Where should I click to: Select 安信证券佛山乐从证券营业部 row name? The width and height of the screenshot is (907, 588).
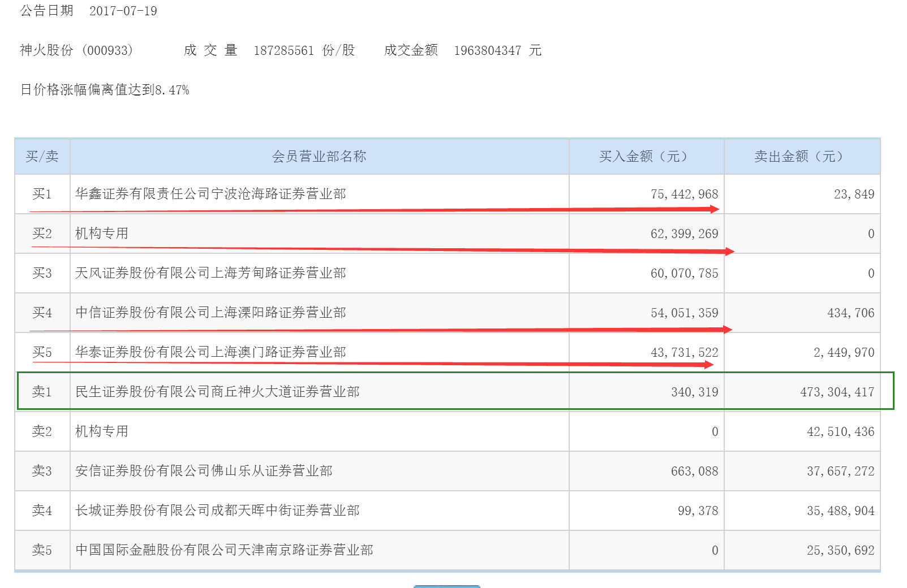[x=204, y=471]
